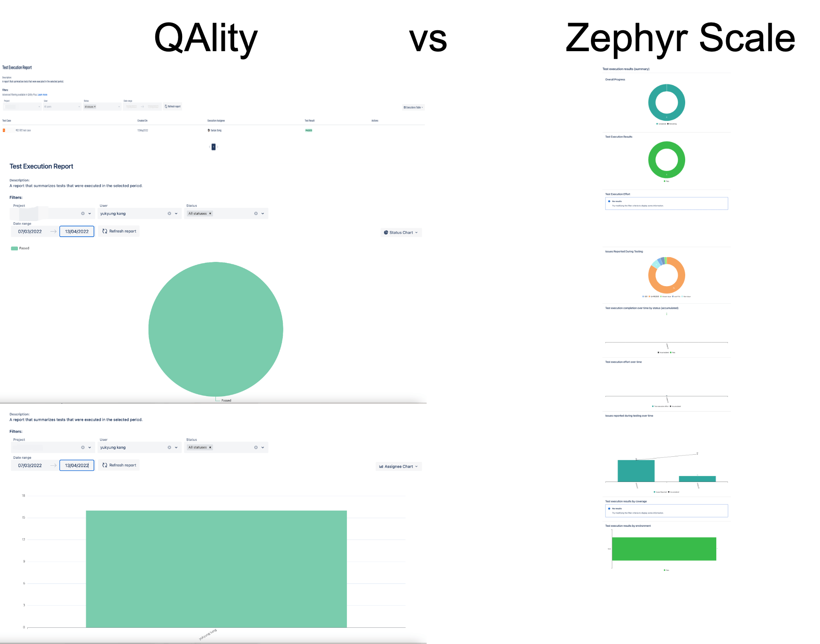Refresh report in Status Chart view

tap(119, 231)
